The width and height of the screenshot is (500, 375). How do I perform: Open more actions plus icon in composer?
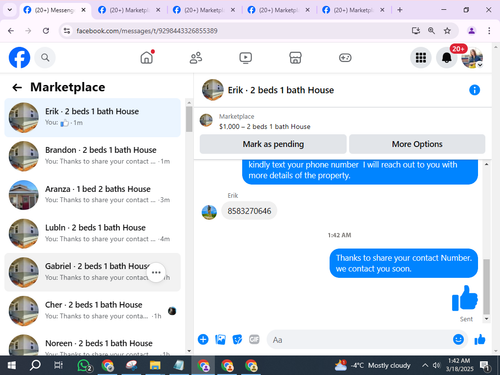203,340
